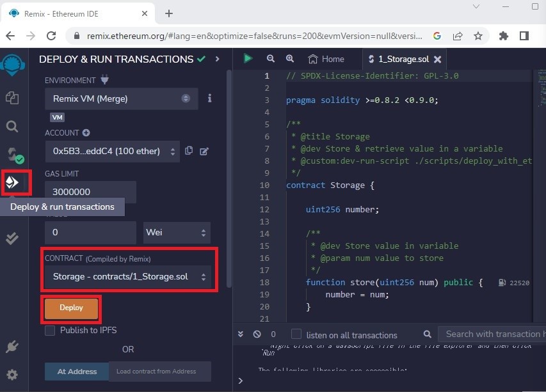The height and width of the screenshot is (392, 546).
Task: Click terminal search magnifier icon
Action: tap(427, 334)
